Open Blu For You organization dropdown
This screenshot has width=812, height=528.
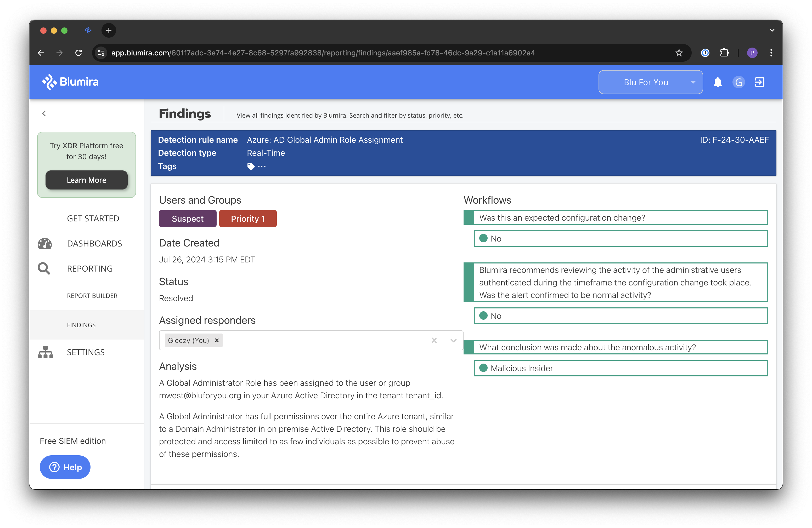click(x=651, y=82)
